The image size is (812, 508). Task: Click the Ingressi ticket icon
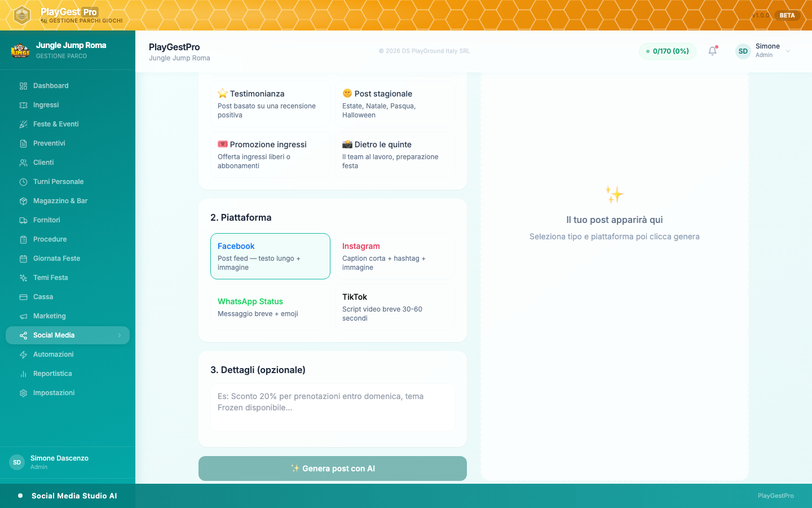[23, 105]
